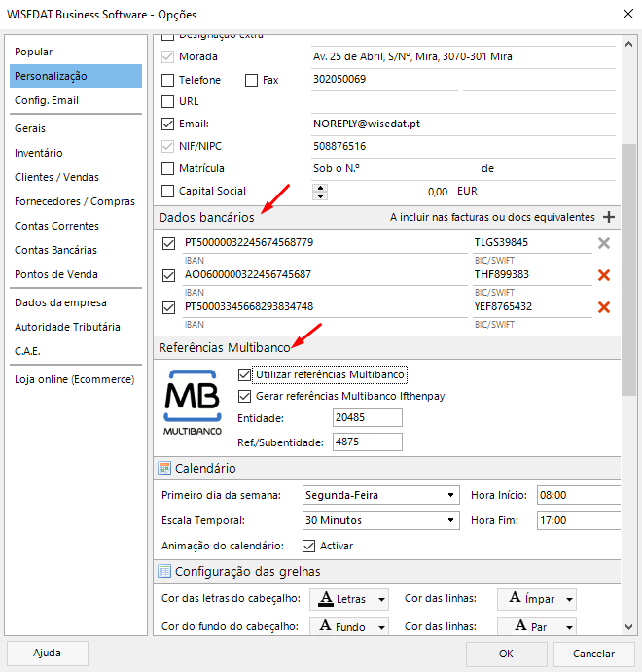Click the plus icon to add bank data

pos(609,217)
